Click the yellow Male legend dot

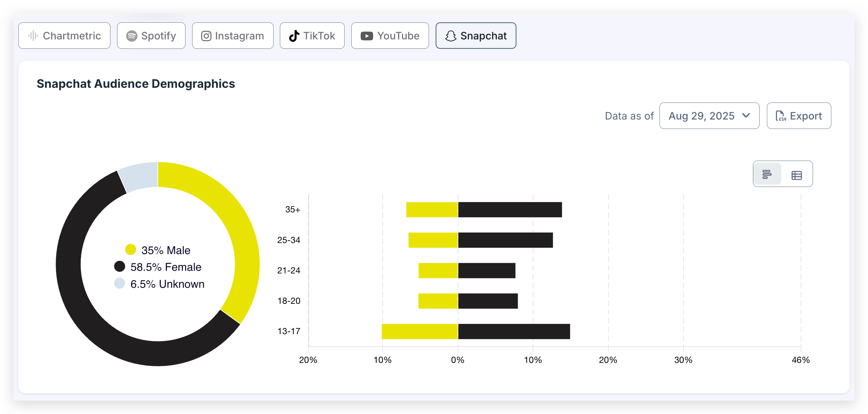pos(130,250)
